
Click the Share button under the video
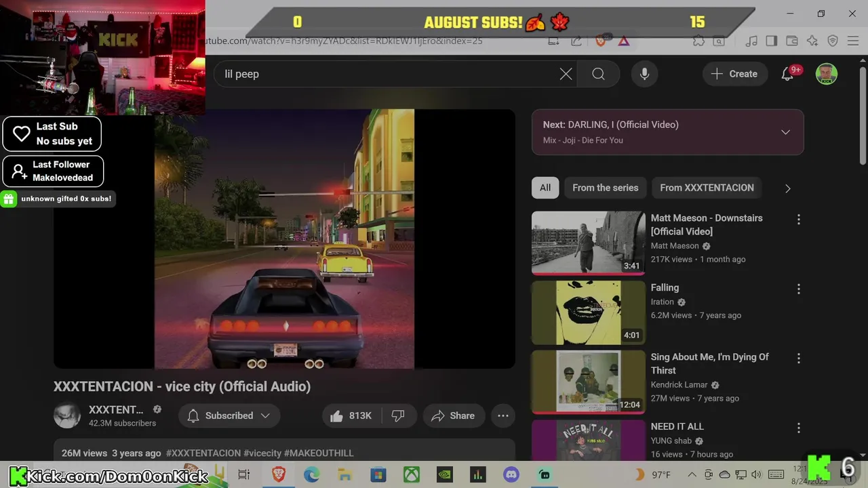(x=453, y=415)
